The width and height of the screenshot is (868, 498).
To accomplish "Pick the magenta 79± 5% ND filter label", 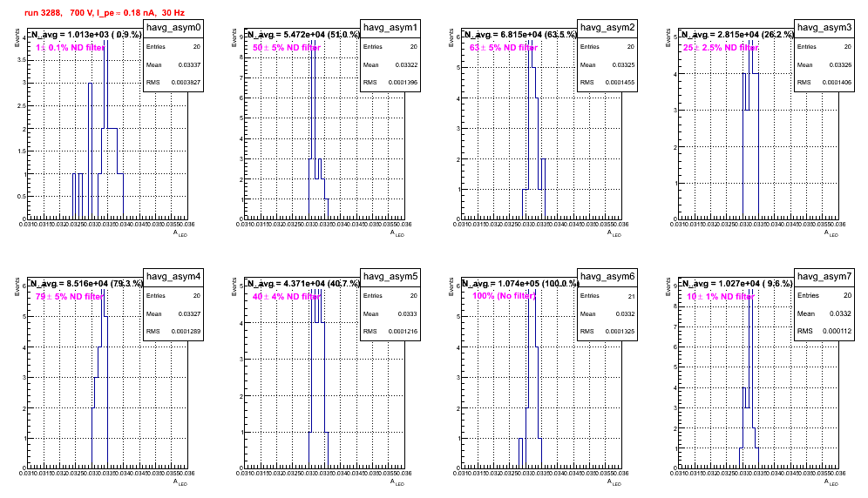I will pyautogui.click(x=70, y=297).
